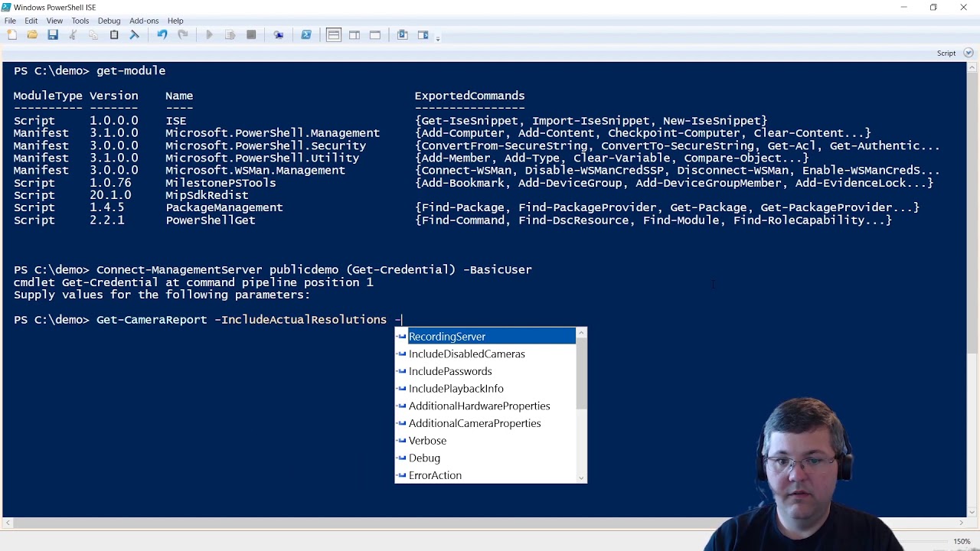The image size is (980, 551).
Task: Click Connect-ManagementServer command text
Action: click(x=179, y=270)
